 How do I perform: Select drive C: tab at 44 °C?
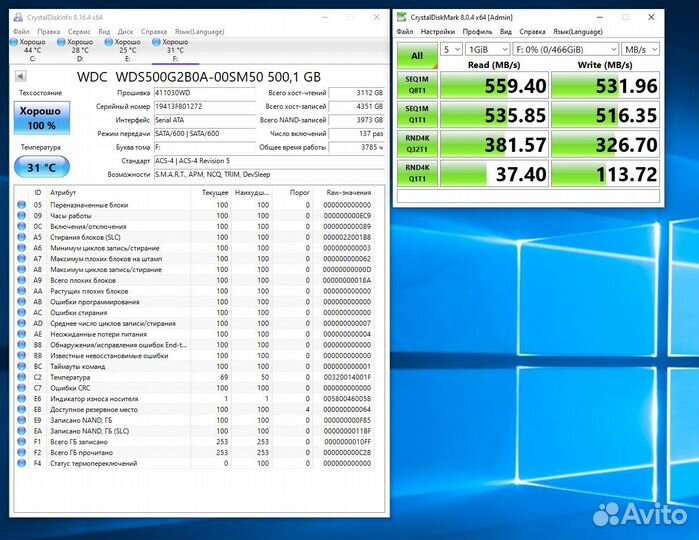tap(32, 50)
